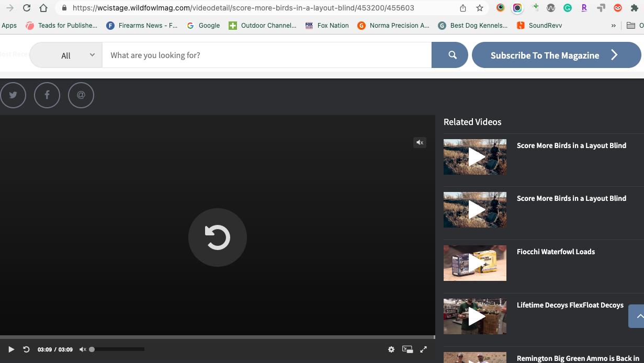Click the address bar URL
This screenshot has width=644, height=363.
243,8
